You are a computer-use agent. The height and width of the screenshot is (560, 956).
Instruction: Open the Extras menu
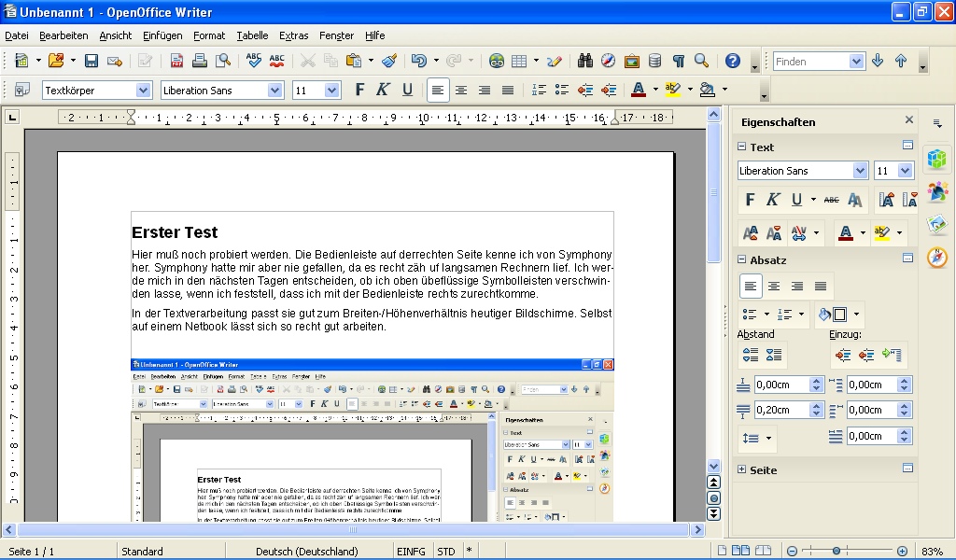(x=293, y=35)
